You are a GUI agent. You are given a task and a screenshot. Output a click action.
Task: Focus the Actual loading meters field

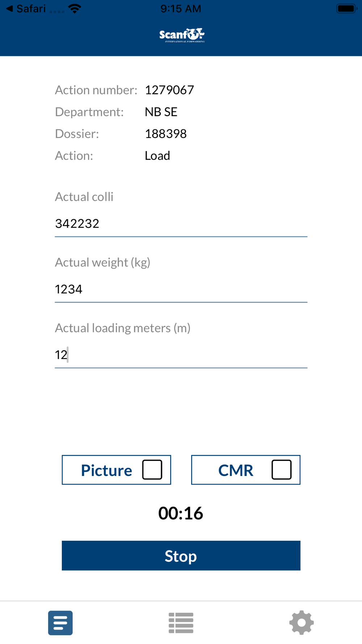[181, 355]
